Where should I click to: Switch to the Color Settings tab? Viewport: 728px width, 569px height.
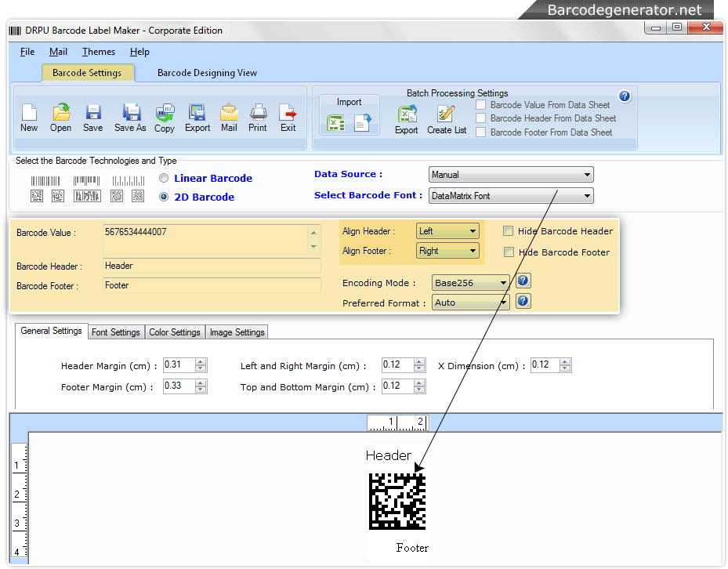pos(175,332)
